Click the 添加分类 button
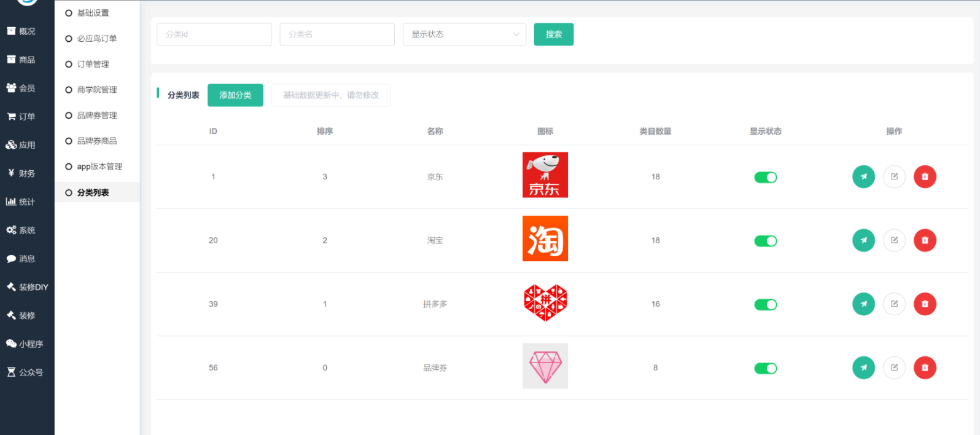 point(235,95)
